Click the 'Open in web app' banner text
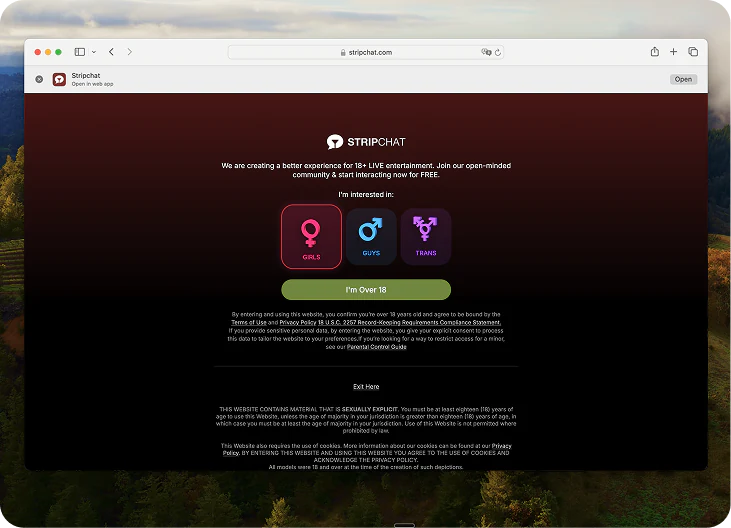The width and height of the screenshot is (731, 528). (x=92, y=84)
